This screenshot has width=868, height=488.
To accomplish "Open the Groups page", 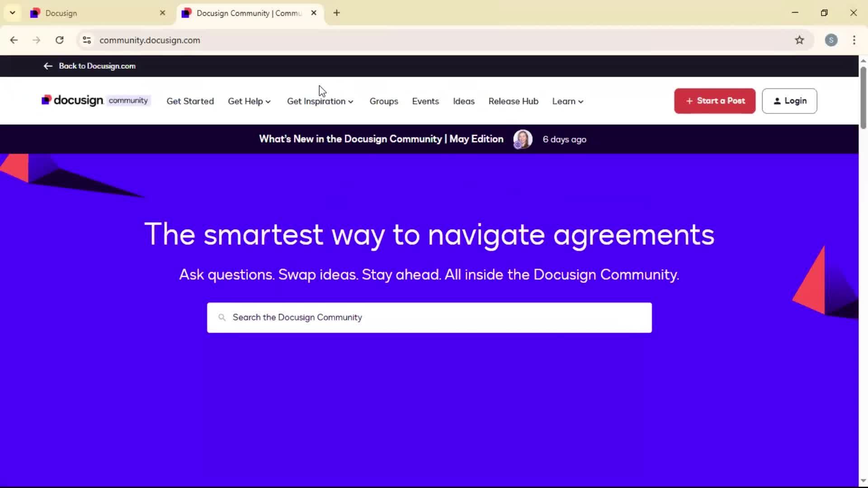I will pyautogui.click(x=384, y=101).
